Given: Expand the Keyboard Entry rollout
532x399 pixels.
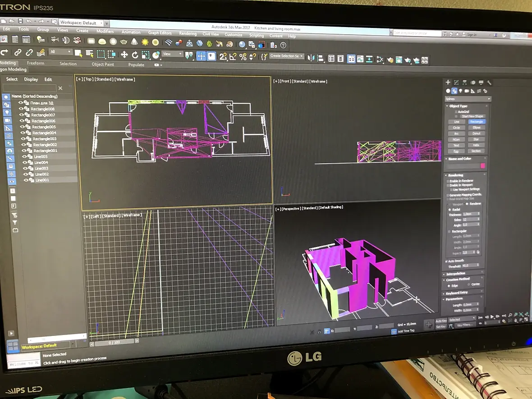Looking at the screenshot, I should click(456, 293).
